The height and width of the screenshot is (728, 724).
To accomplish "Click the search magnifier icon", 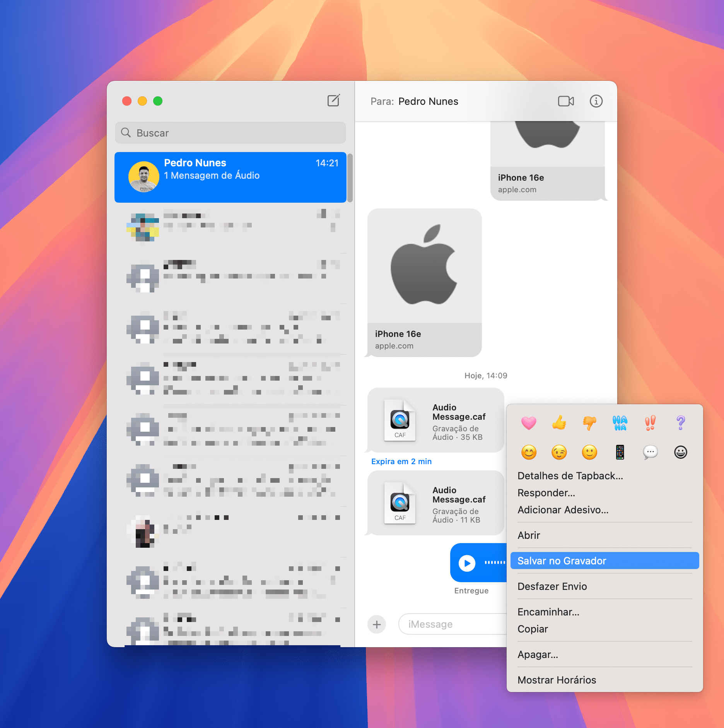I will click(x=126, y=133).
